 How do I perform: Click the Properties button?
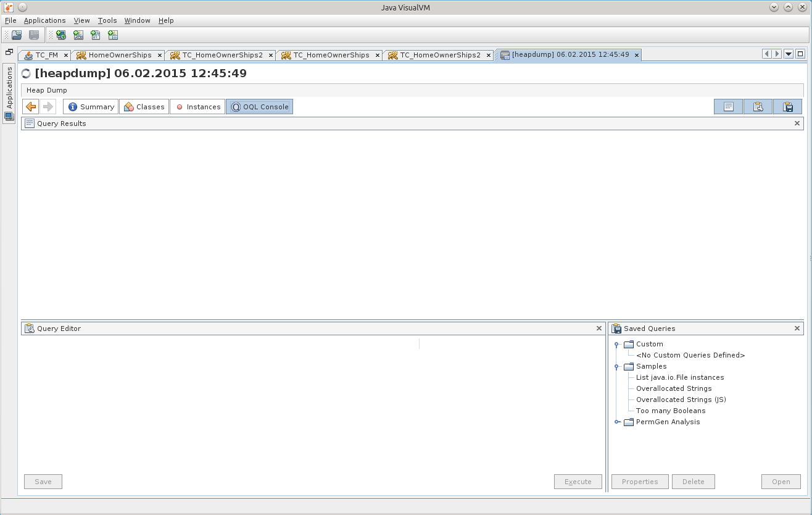pos(640,482)
